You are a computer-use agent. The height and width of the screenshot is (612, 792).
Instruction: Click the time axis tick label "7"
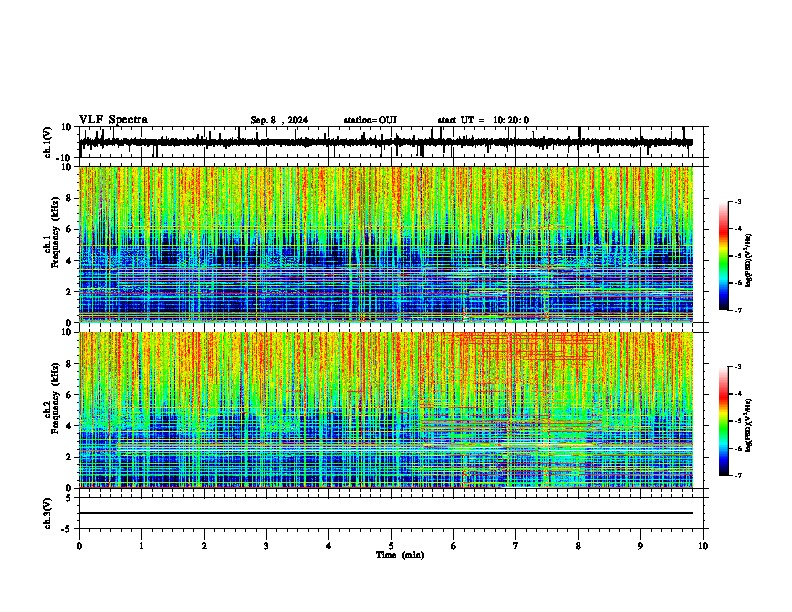516,546
